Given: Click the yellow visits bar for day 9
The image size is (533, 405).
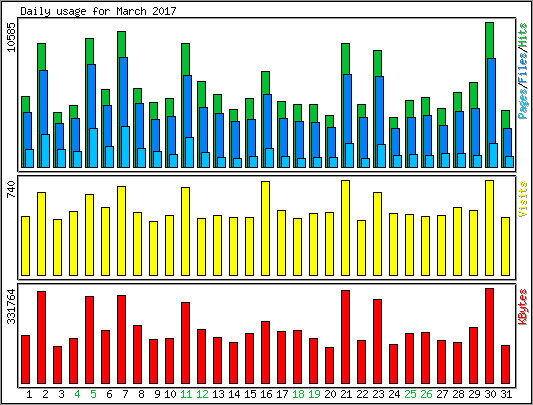Looking at the screenshot, I should [x=154, y=249].
